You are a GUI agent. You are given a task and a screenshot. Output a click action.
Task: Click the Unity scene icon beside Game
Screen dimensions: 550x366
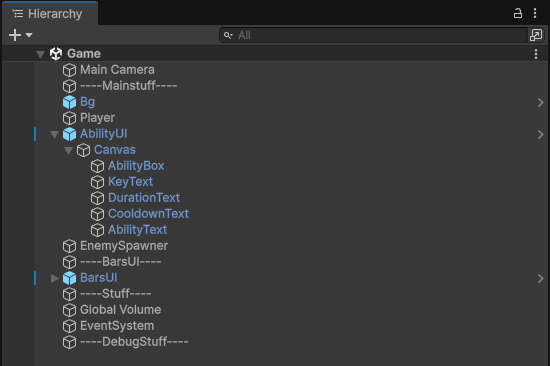pos(56,54)
